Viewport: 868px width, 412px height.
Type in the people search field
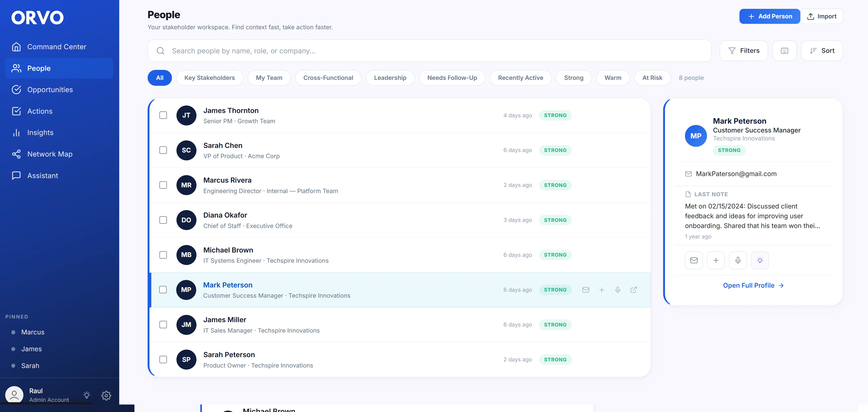371,51
